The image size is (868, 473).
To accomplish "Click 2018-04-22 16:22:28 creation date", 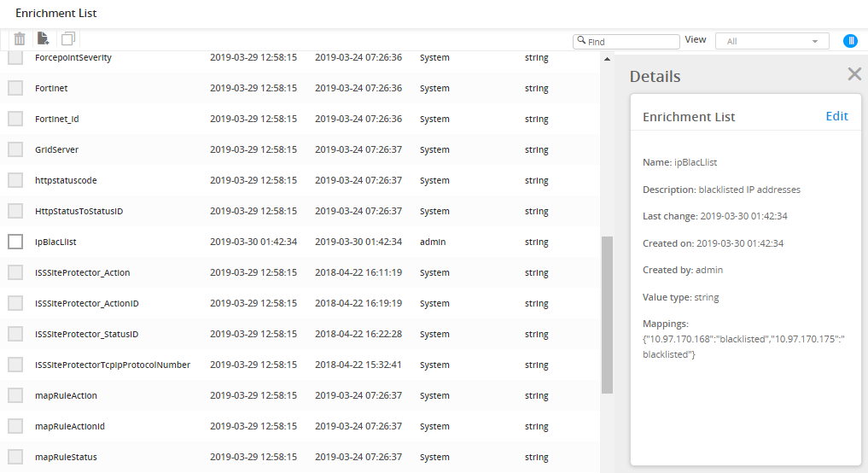I will coord(358,334).
